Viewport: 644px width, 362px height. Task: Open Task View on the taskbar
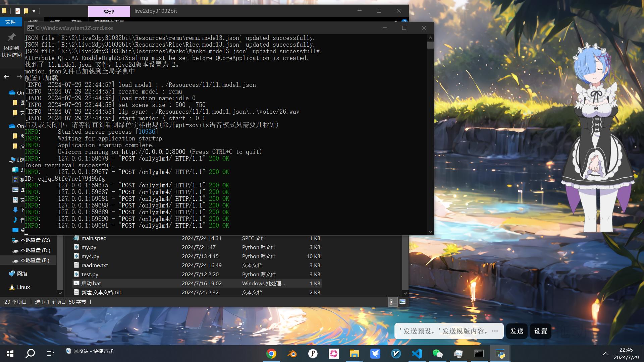pos(50,354)
